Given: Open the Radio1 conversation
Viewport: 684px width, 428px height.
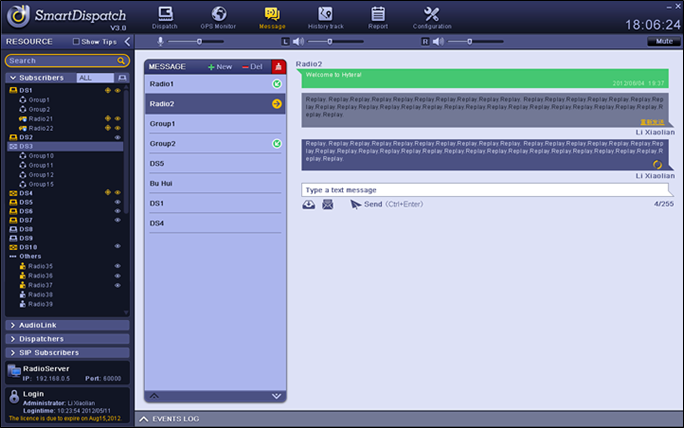Looking at the screenshot, I should tap(215, 84).
